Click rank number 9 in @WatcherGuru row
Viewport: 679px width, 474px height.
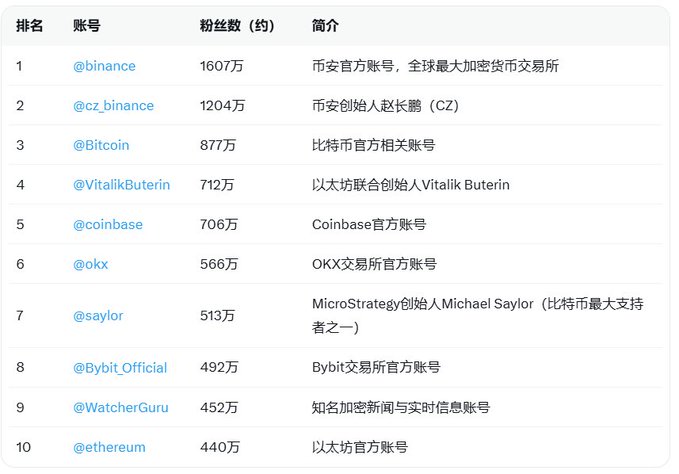20,407
